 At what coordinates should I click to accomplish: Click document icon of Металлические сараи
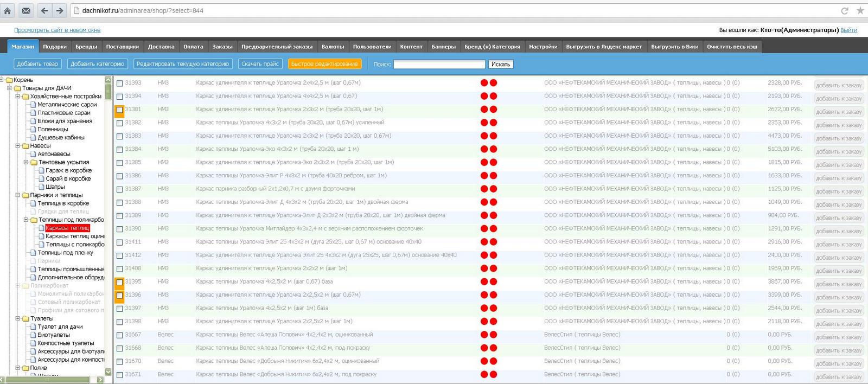point(33,105)
